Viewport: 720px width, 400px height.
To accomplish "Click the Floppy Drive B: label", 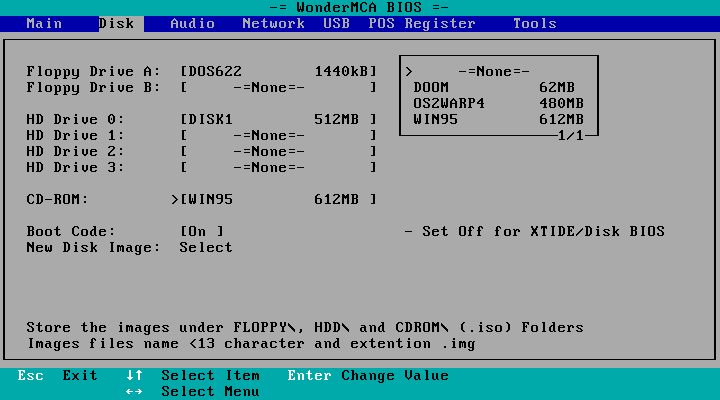I will point(93,87).
